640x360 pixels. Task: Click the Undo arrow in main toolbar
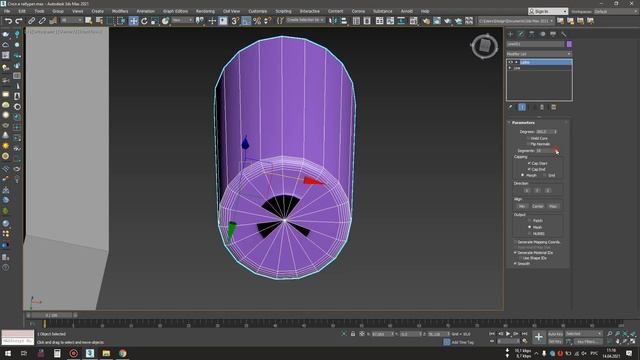(8, 21)
